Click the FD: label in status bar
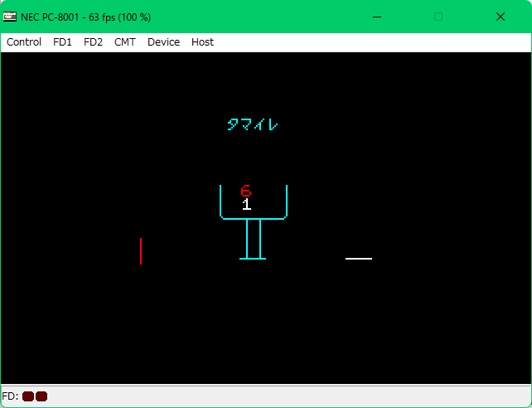 pos(11,396)
